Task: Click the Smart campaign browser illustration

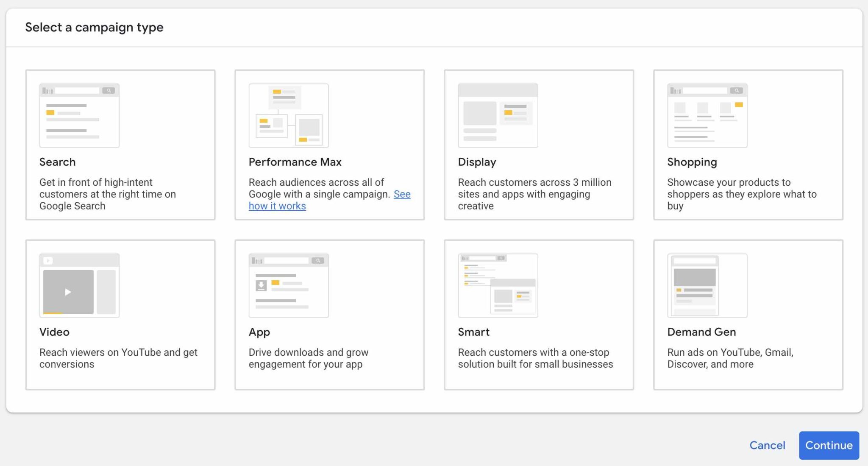Action: 498,285
